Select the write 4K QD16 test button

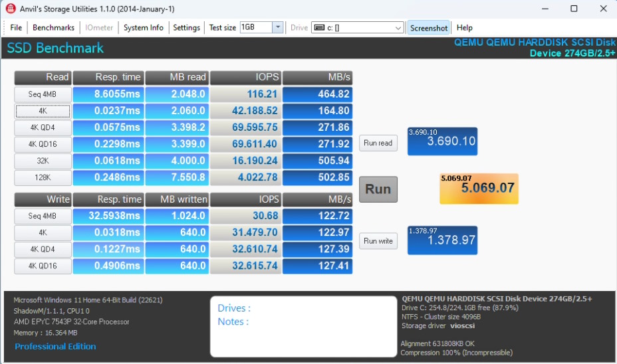[43, 266]
